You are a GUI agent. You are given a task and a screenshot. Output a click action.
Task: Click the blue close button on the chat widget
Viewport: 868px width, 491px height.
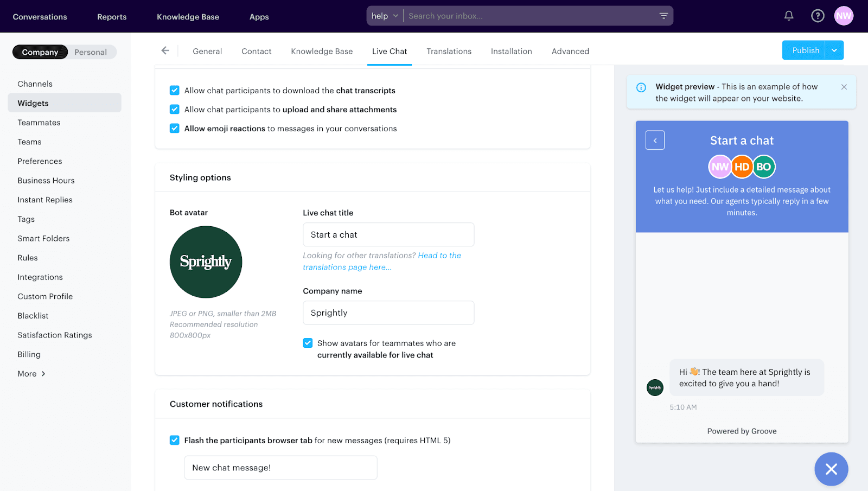(831, 469)
